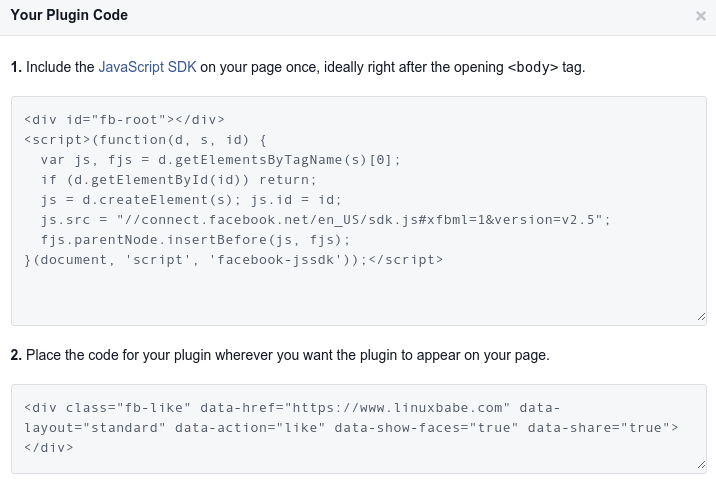
Task: Click the Your Plugin Code heading
Action: point(69,16)
